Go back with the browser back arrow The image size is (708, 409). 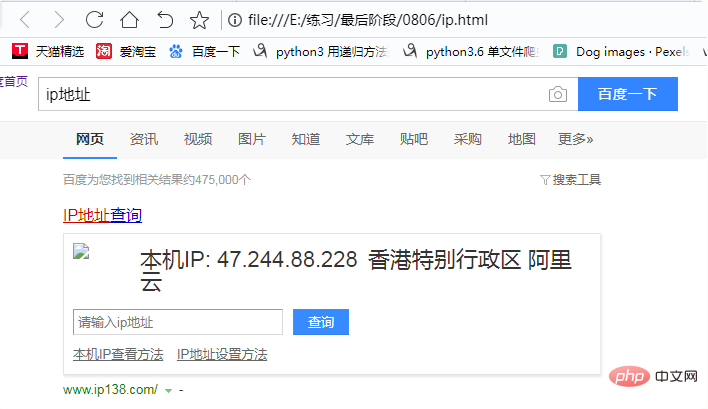point(25,20)
